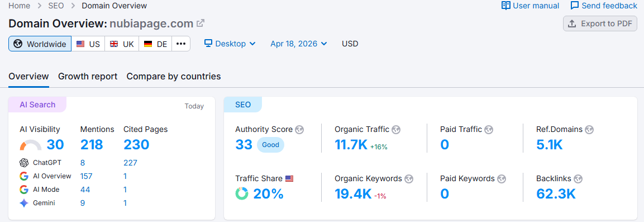Open external link icon beside nubiapage.com
644x222 pixels.
click(201, 23)
